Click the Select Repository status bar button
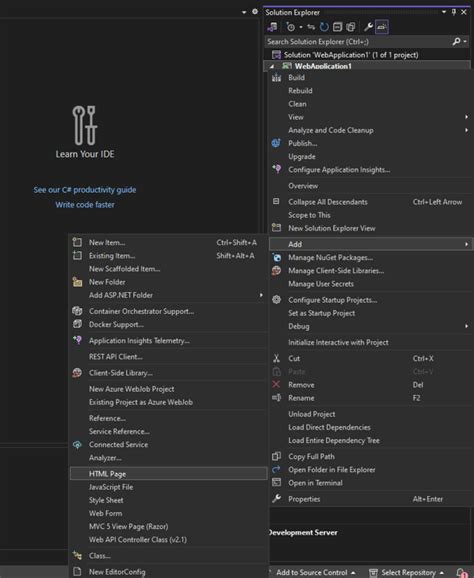Screen dimensions: 474x578 pos(407,572)
